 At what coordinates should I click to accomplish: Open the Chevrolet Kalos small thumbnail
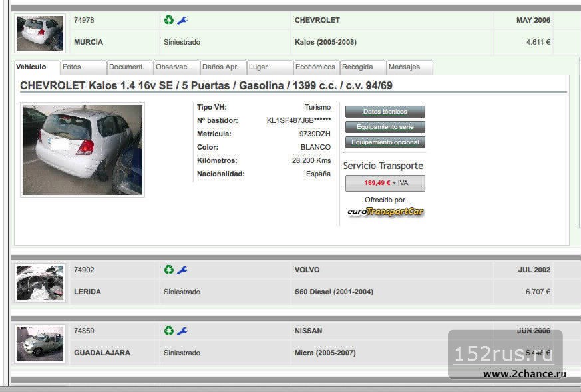(x=40, y=33)
